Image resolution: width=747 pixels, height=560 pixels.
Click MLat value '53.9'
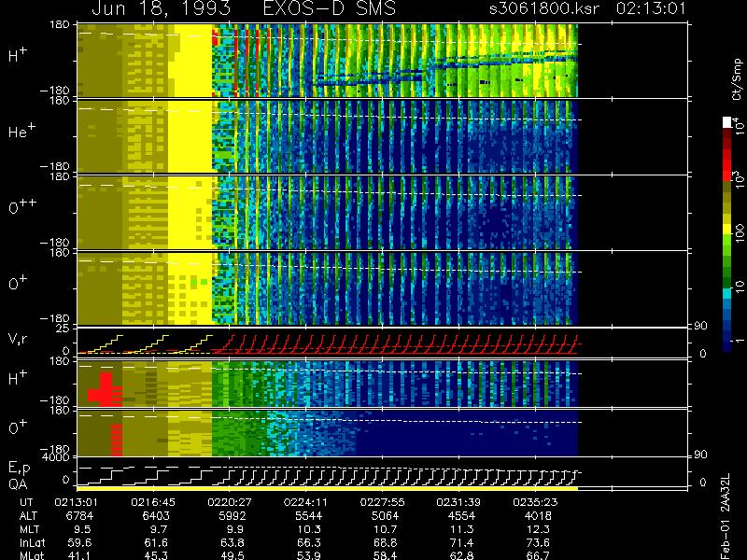pos(308,555)
